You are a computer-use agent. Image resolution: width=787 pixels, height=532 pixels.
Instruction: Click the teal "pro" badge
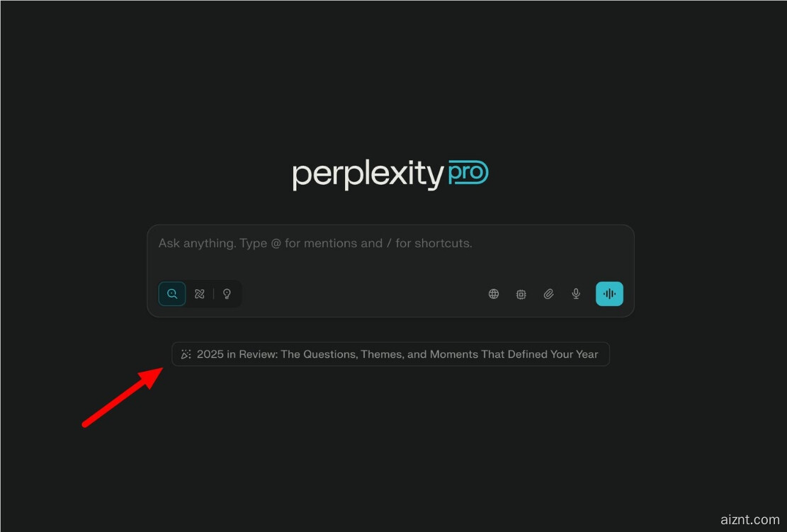[x=468, y=173]
